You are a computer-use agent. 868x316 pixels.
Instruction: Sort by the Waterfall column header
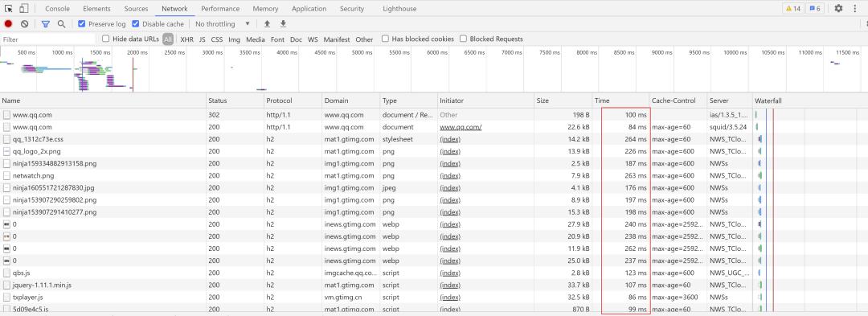tap(810, 101)
